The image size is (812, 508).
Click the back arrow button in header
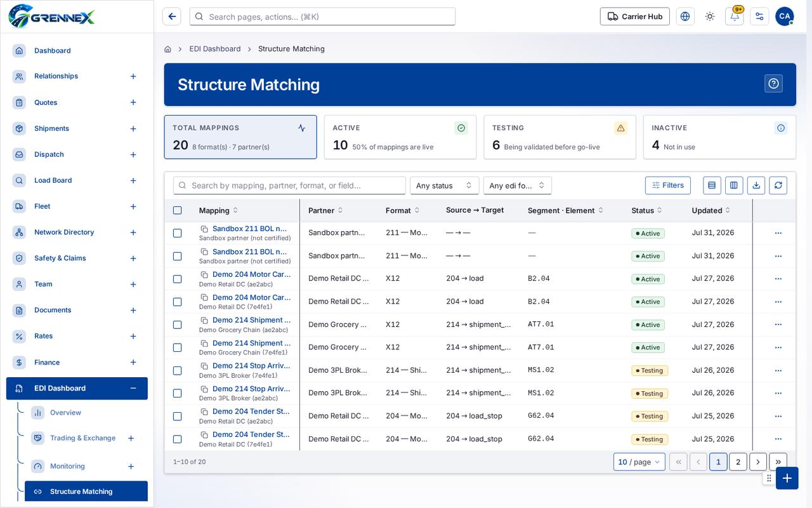pos(172,17)
